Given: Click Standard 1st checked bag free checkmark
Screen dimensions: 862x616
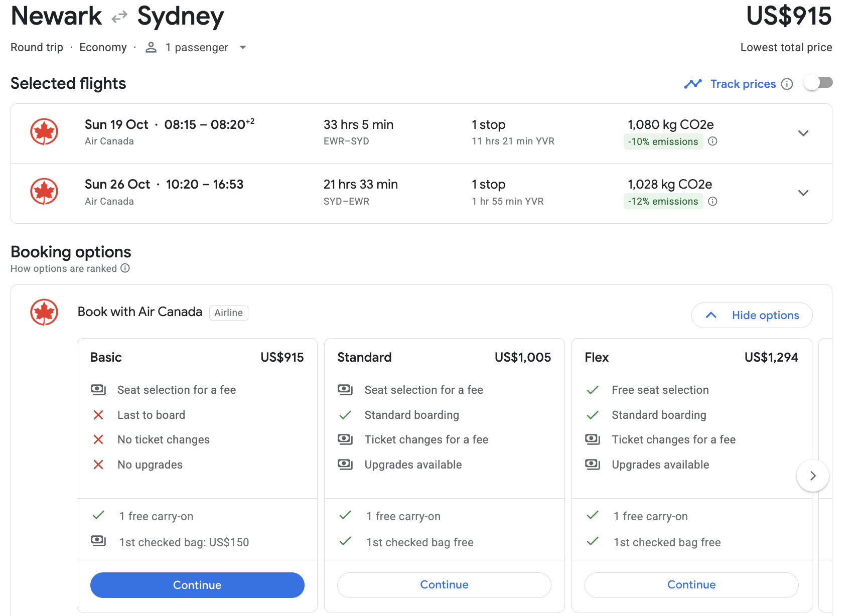Looking at the screenshot, I should click(x=345, y=541).
